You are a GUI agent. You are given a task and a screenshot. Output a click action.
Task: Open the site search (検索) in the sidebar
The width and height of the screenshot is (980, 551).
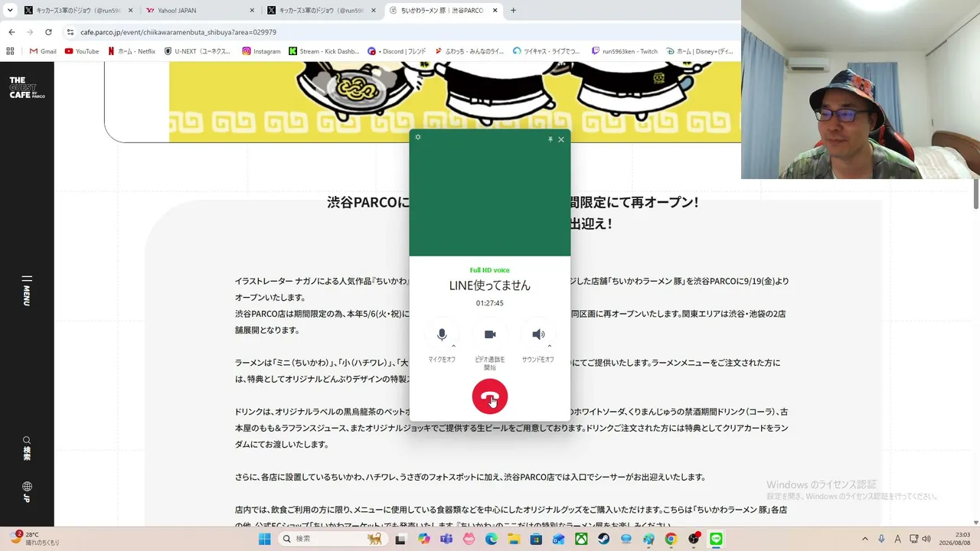27,448
